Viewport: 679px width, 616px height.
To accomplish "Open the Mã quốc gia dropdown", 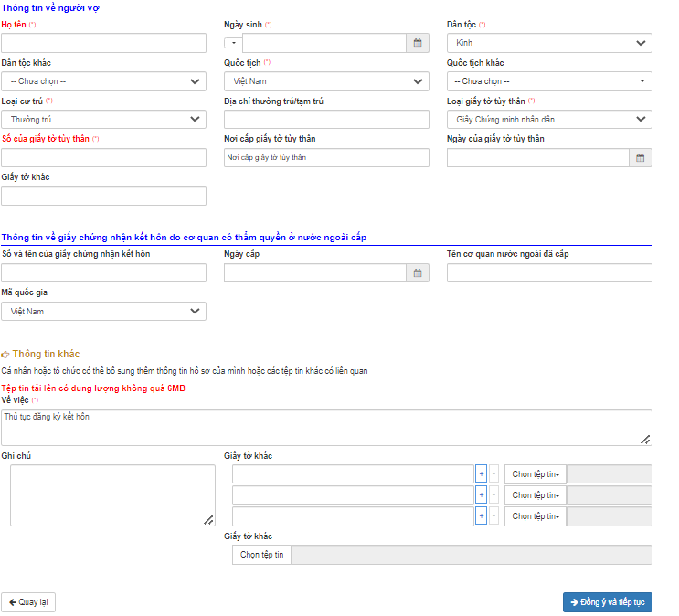I will coord(103,312).
